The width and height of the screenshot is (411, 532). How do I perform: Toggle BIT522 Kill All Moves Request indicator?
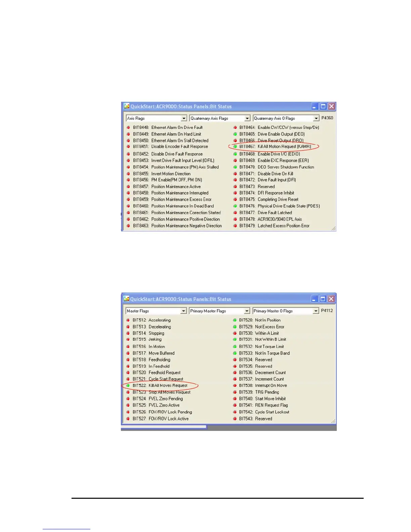[128, 386]
